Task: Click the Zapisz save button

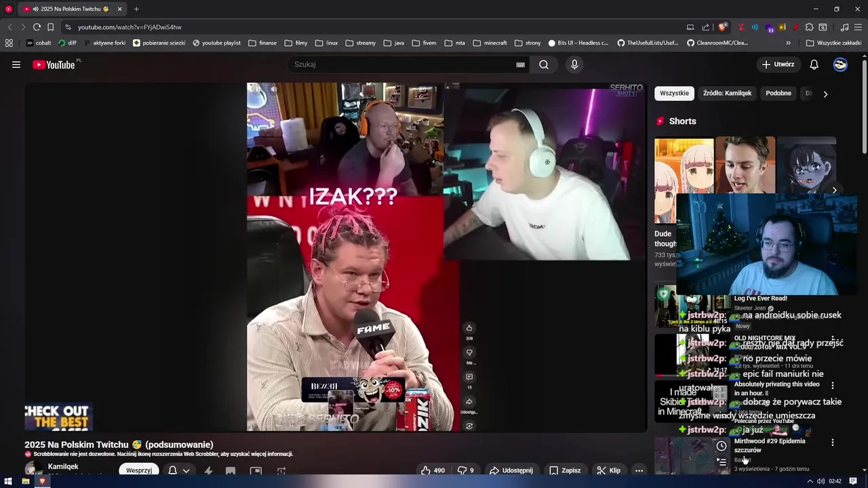Action: (565, 470)
